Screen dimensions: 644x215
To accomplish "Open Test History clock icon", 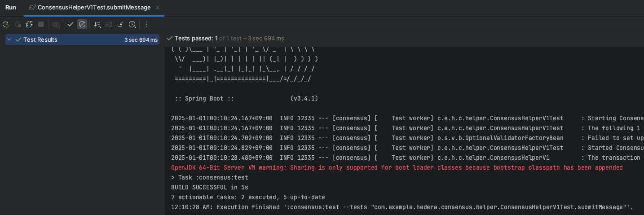I will (x=132, y=24).
